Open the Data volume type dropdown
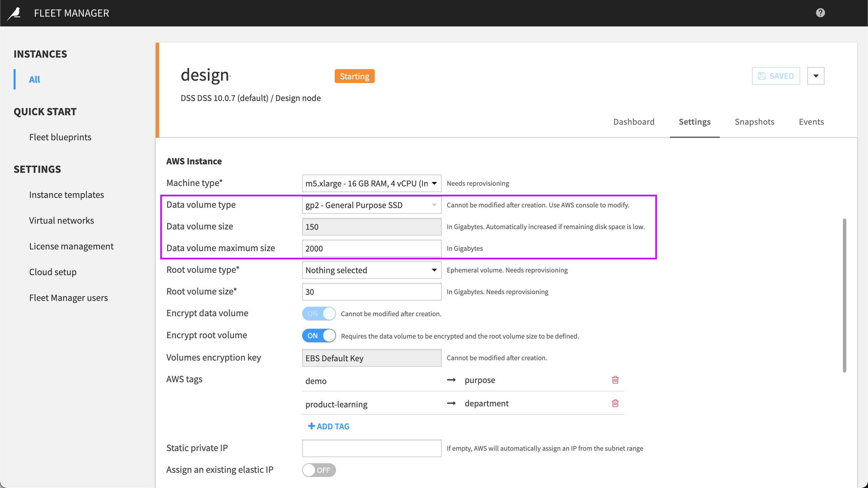This screenshot has height=488, width=868. 434,205
